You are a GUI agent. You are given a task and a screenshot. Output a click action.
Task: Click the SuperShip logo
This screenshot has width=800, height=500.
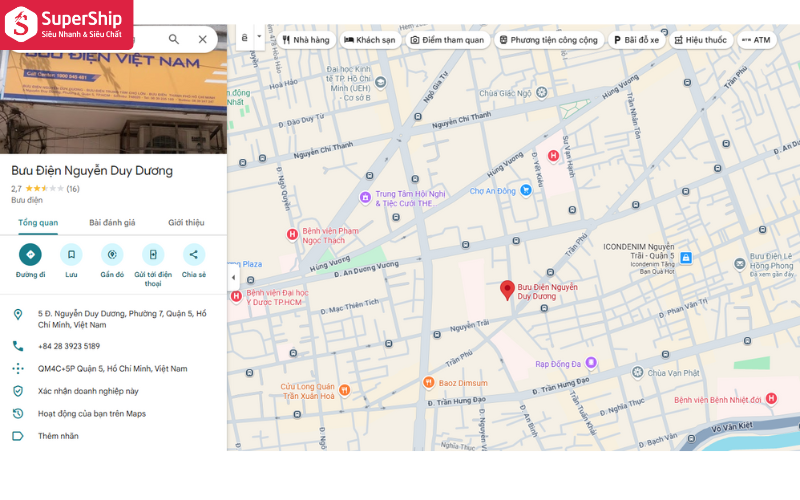click(66, 24)
